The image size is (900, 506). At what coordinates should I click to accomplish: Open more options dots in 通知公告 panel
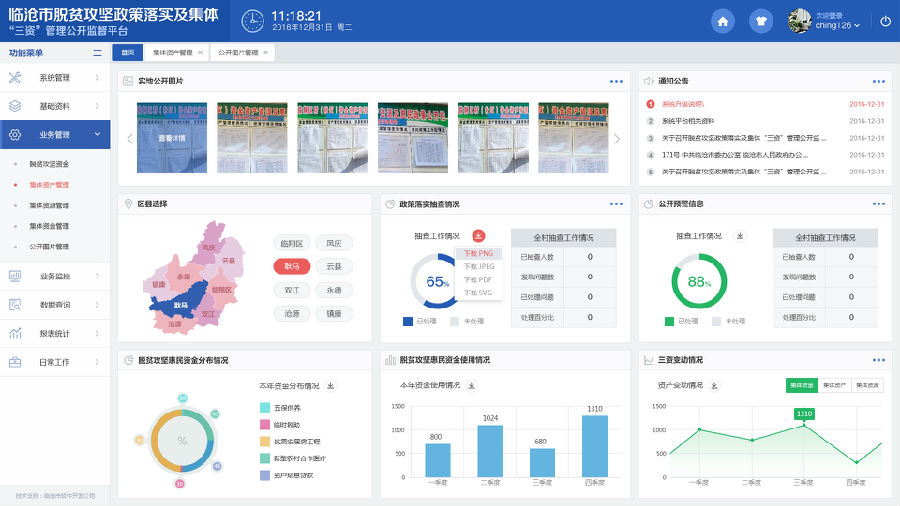(x=878, y=81)
